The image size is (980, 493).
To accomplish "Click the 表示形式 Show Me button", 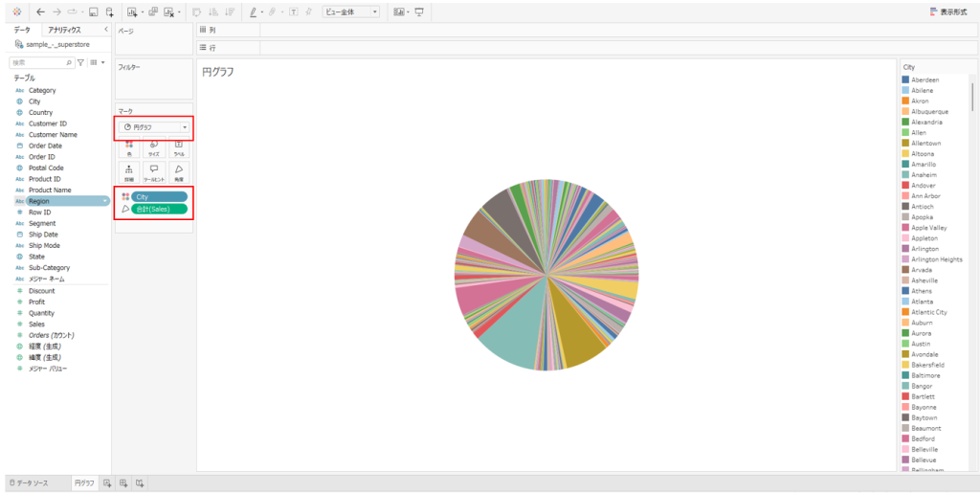I will click(x=951, y=12).
